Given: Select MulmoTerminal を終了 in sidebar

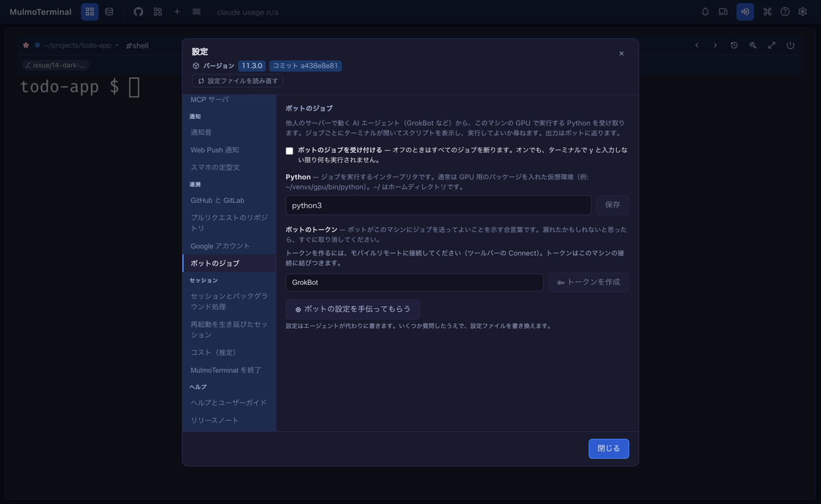Looking at the screenshot, I should tap(229, 370).
